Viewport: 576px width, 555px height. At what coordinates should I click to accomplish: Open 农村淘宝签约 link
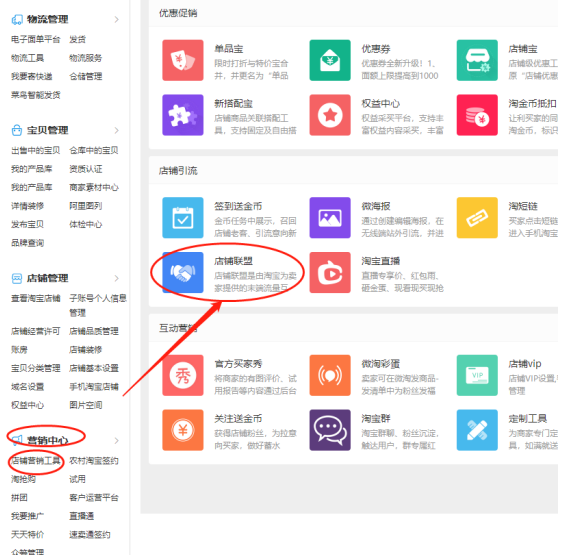click(x=94, y=461)
